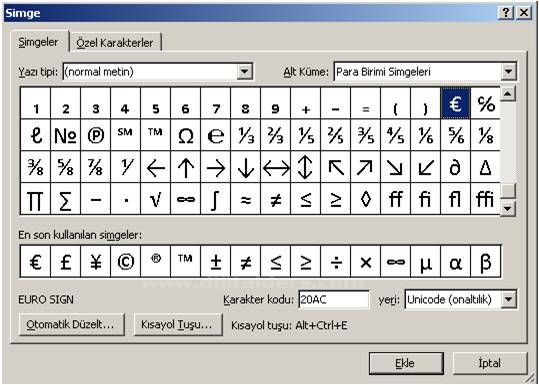
Task: Select the highlighted euro sign in the symbol grid
Action: point(455,103)
